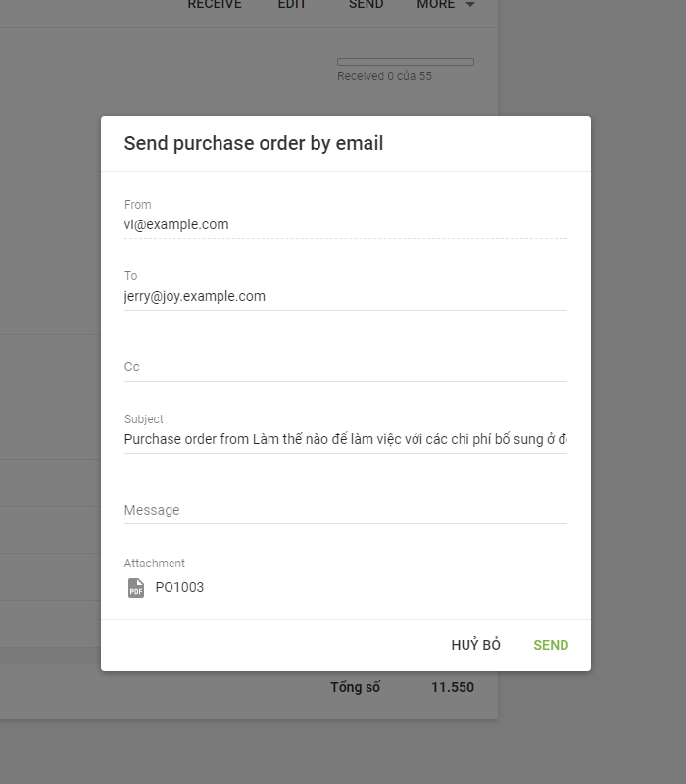
Task: Click the Attachment section label
Action: point(155,563)
